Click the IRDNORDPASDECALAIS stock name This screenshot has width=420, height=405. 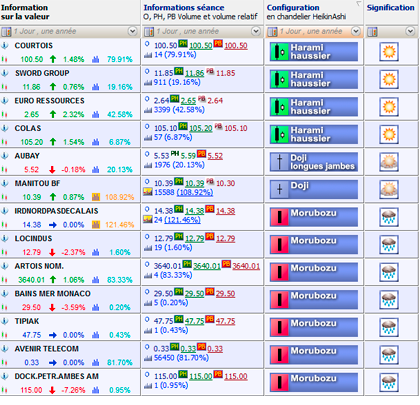tap(56, 211)
